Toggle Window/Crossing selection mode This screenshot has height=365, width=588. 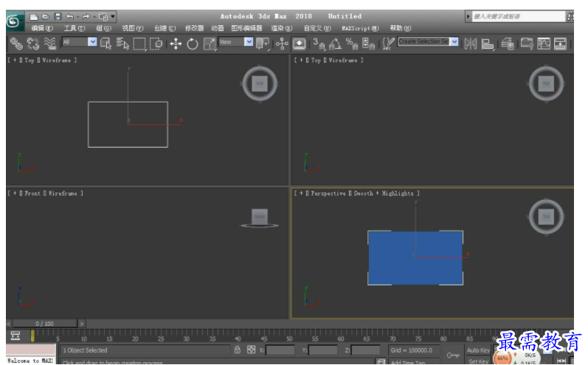156,44
